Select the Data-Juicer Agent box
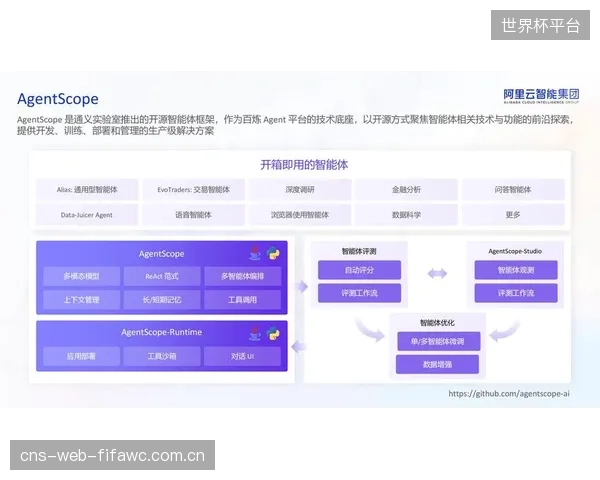This screenshot has height=480, width=600. coord(87,215)
